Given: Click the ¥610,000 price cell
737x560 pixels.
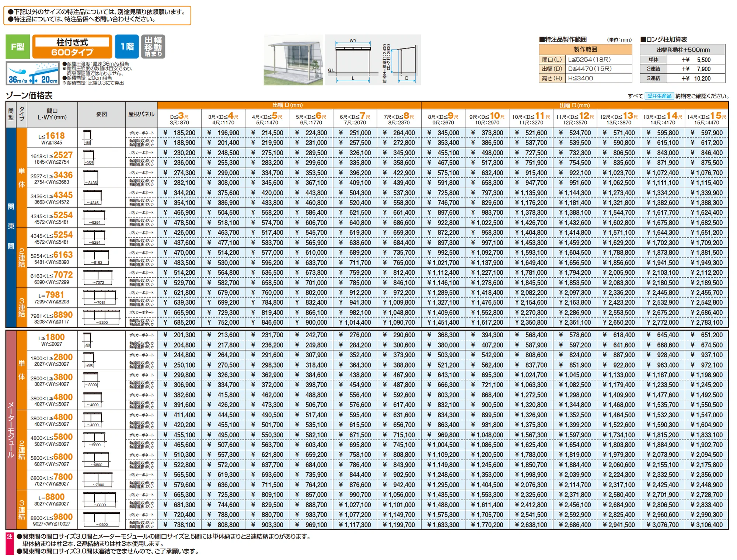Looking at the screenshot, I should tap(311, 253).
